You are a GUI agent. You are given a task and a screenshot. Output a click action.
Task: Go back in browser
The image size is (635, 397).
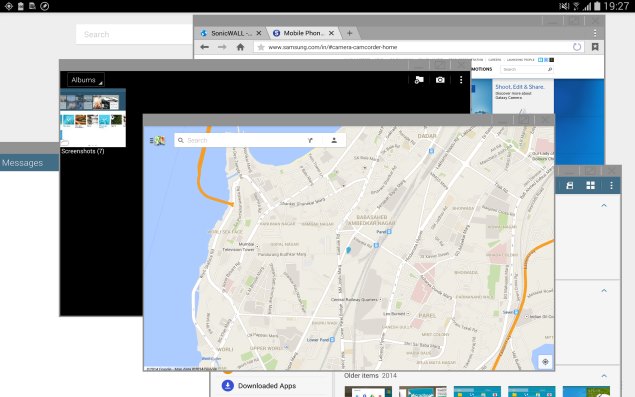(x=205, y=47)
